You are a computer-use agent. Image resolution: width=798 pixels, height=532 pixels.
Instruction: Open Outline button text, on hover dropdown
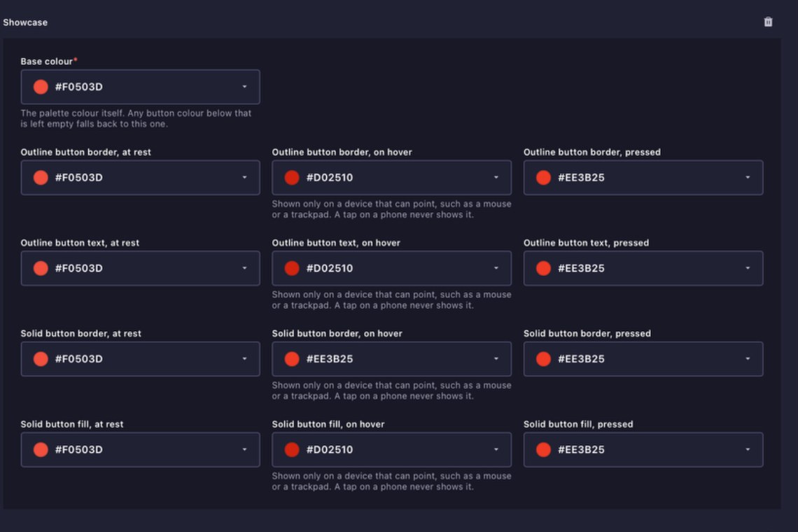[x=391, y=268]
